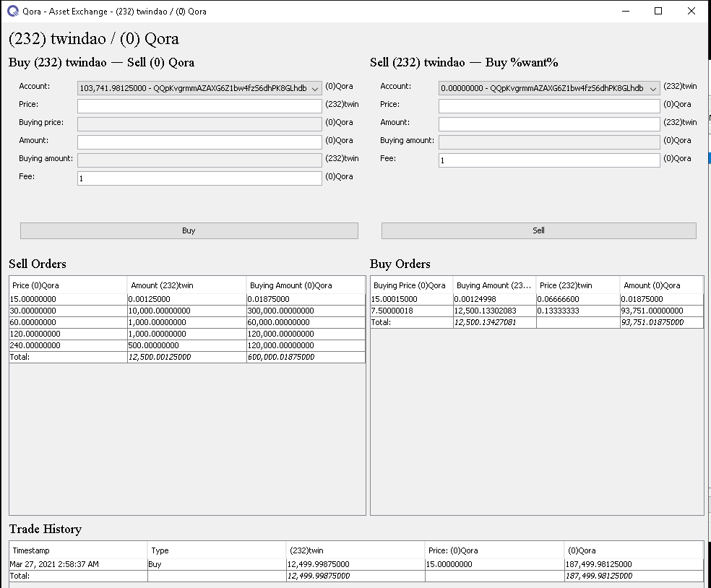Click the Sell-side Fee field
This screenshot has height=588, width=711.
[549, 160]
